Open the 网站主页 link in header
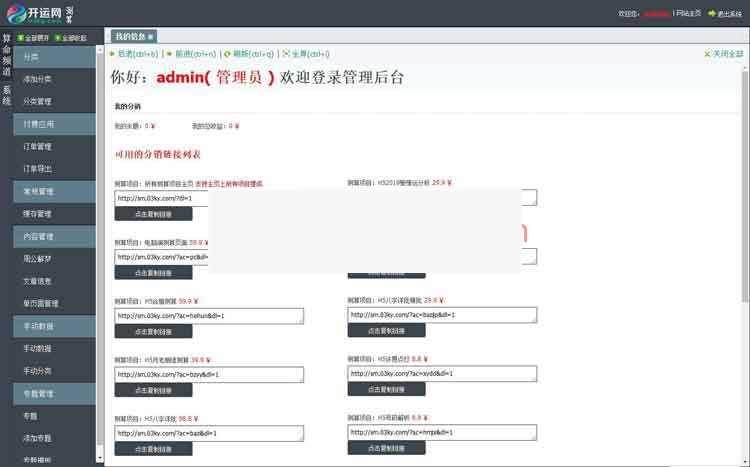750x467 pixels. pyautogui.click(x=688, y=14)
